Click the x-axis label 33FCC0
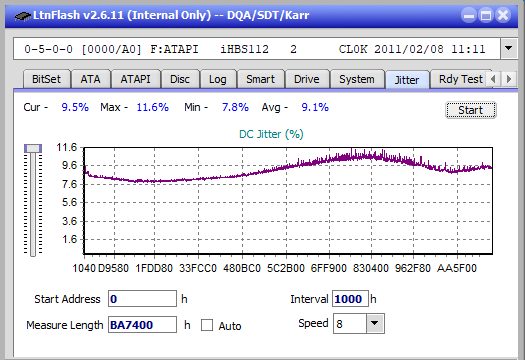This screenshot has height=360, width=525. (x=198, y=268)
